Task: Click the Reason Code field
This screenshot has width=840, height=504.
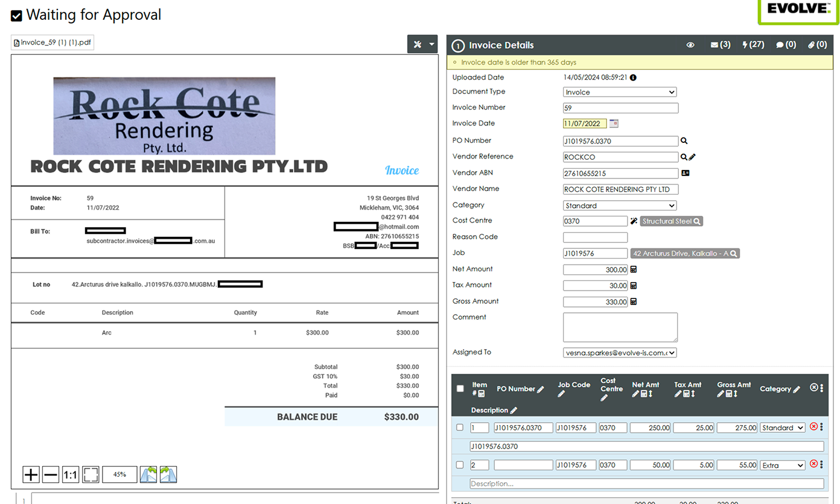Action: [595, 238]
